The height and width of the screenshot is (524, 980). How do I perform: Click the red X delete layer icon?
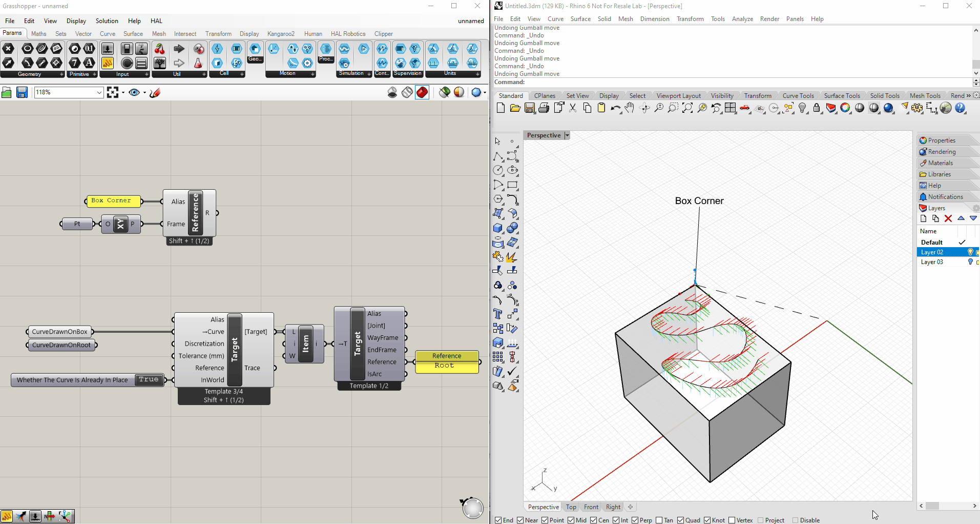(948, 219)
